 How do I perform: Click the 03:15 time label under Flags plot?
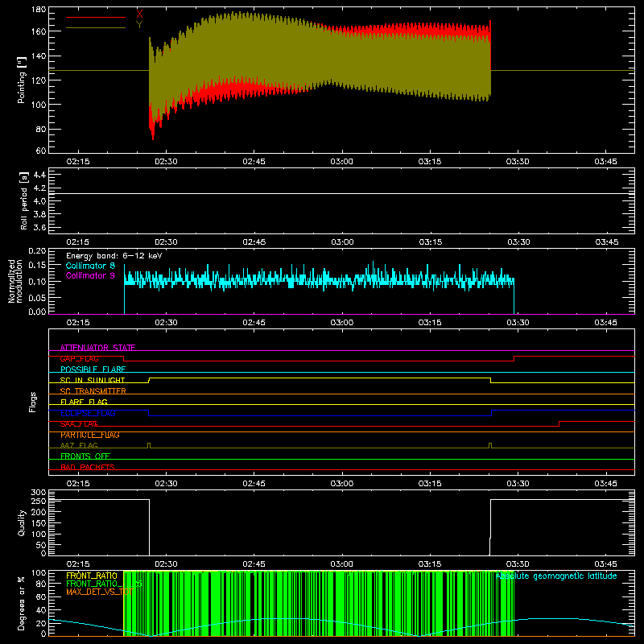point(430,484)
